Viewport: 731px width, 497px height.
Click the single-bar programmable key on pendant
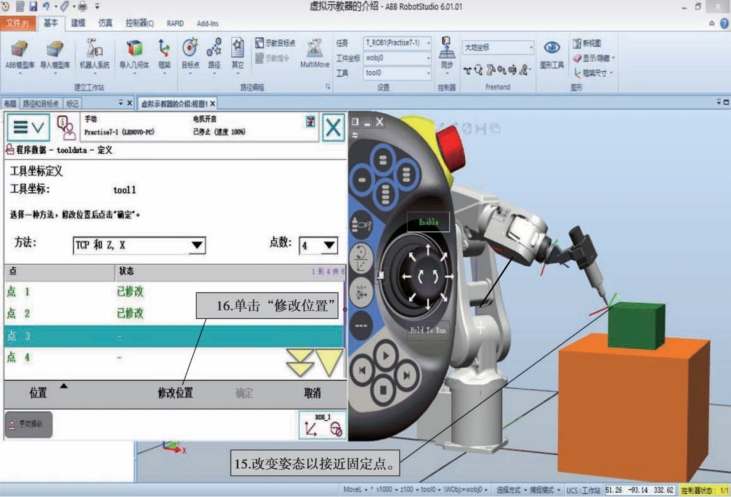pyautogui.click(x=362, y=179)
